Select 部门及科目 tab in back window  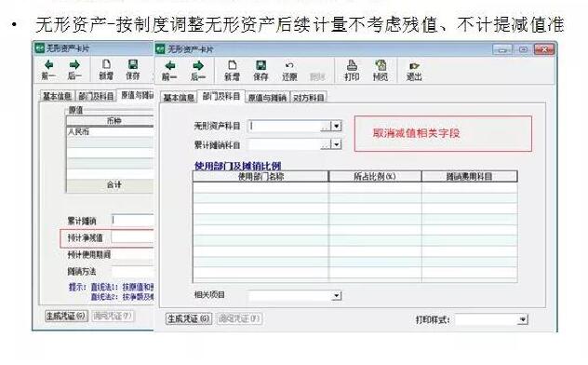pyautogui.click(x=96, y=96)
